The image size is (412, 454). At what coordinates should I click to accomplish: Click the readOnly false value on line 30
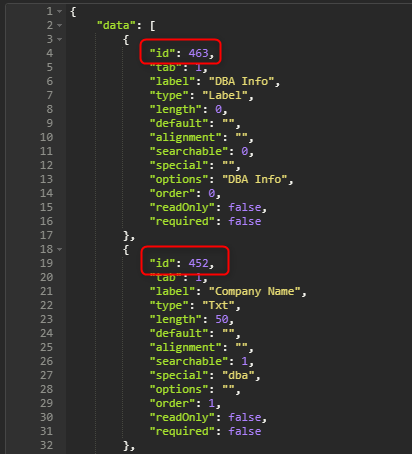click(245, 417)
